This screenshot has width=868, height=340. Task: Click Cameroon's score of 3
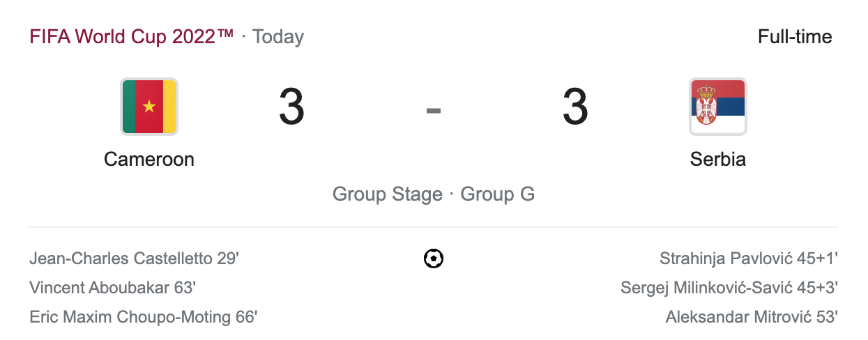click(291, 108)
